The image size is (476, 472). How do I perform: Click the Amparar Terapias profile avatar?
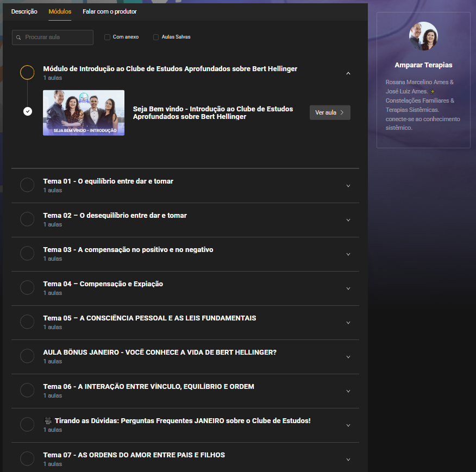pyautogui.click(x=423, y=36)
